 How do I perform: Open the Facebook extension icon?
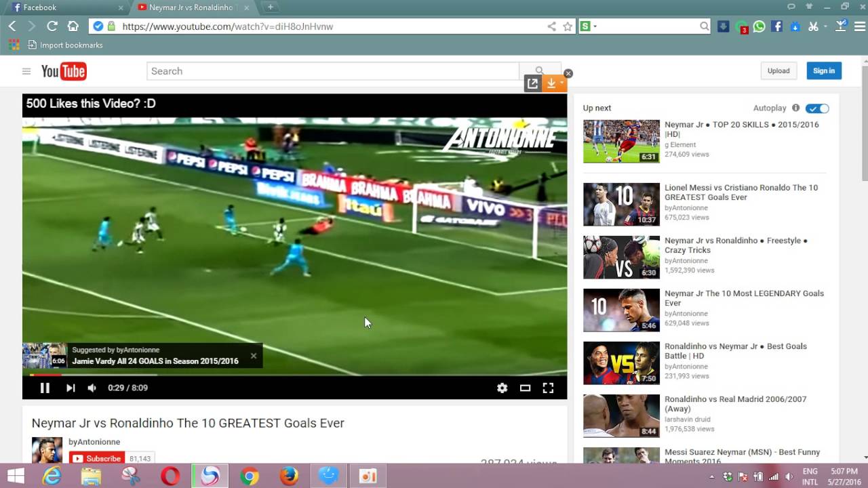777,26
